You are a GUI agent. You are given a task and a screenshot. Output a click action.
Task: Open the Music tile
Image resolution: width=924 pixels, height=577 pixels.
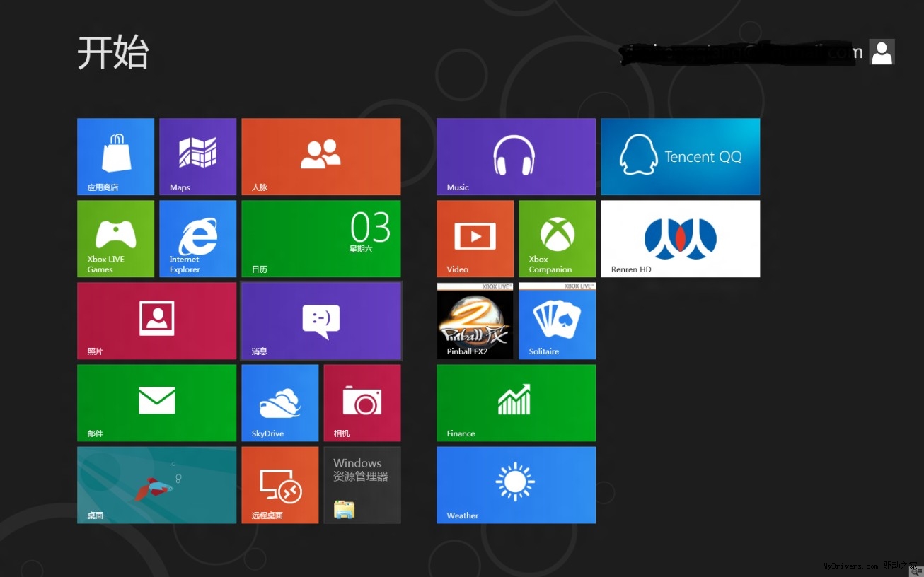[516, 157]
